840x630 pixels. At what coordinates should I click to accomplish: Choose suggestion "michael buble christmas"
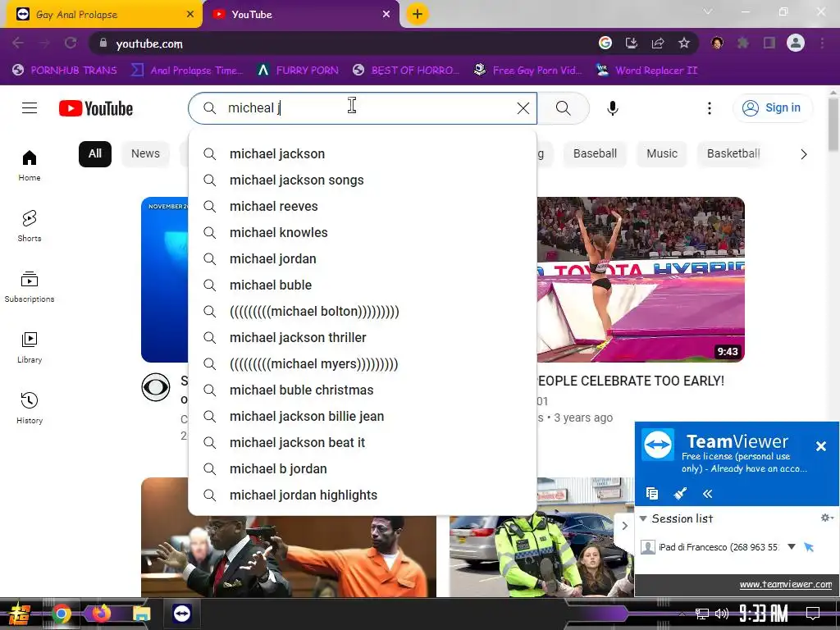pyautogui.click(x=363, y=390)
